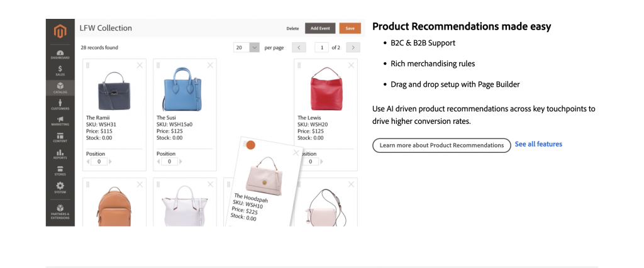Select Customers in the sidebar

coord(60,104)
